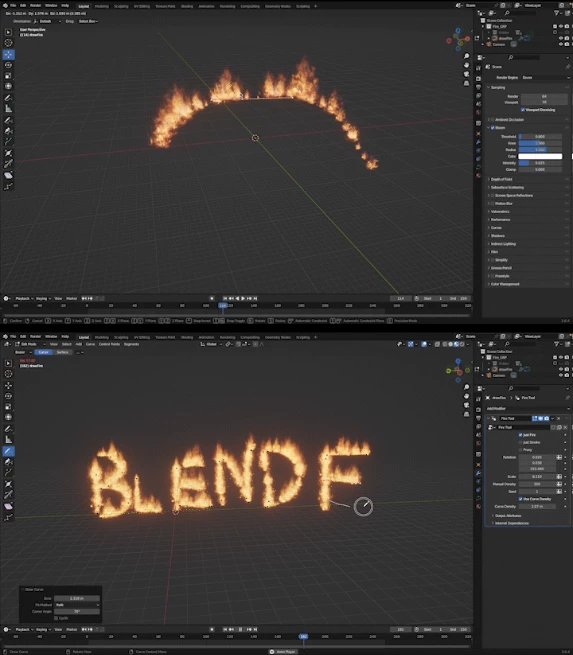The height and width of the screenshot is (655, 573).
Task: Hide Camera via eye icon in top outliner
Action: tap(561, 44)
